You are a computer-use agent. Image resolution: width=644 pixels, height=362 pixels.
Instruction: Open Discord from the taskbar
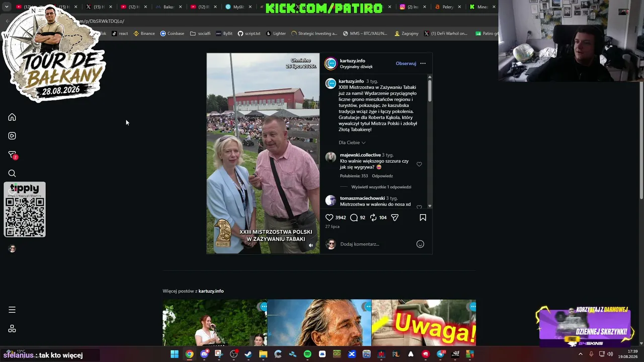pyautogui.click(x=204, y=354)
